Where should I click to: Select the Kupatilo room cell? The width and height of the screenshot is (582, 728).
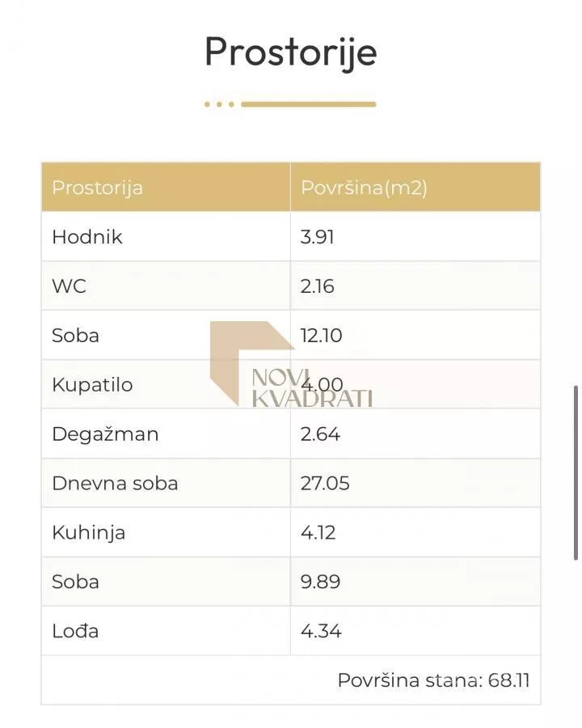click(92, 384)
